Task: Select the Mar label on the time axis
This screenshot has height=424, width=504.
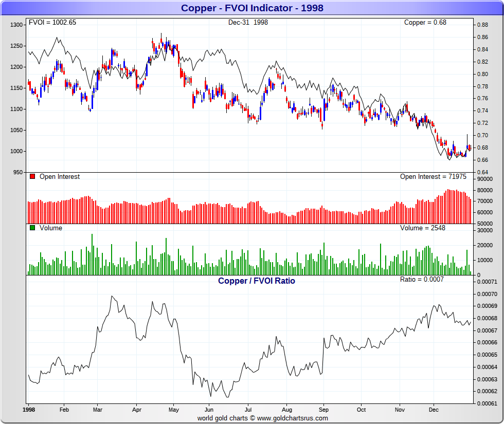Action: pos(97,410)
